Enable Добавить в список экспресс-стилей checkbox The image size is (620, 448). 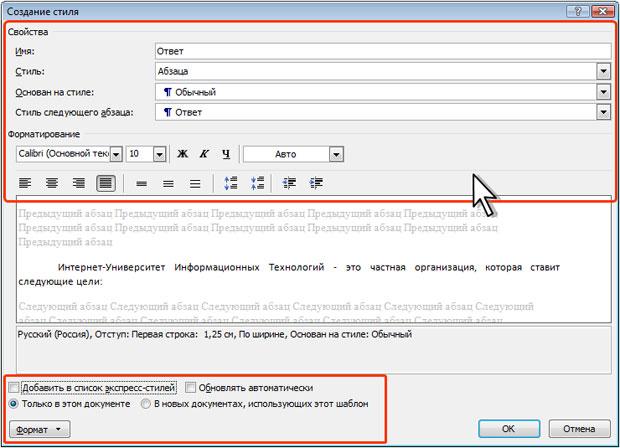click(14, 388)
